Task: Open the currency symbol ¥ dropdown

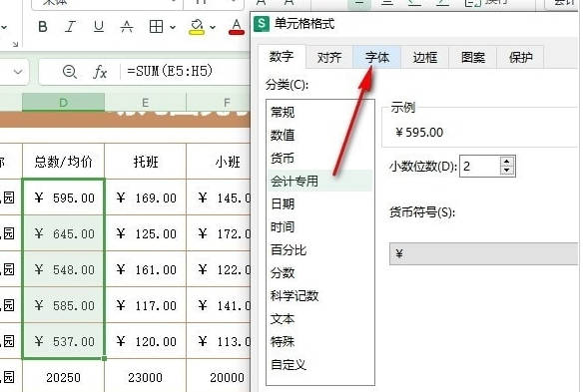Action: [x=483, y=253]
